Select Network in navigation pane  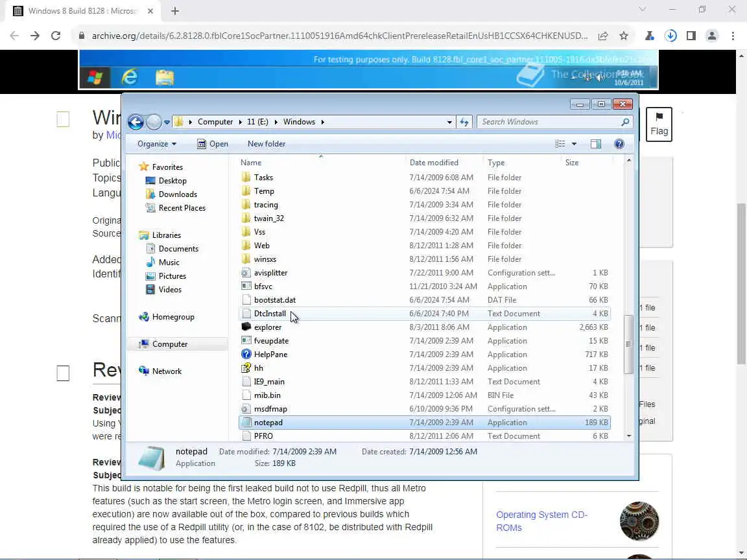160,371
